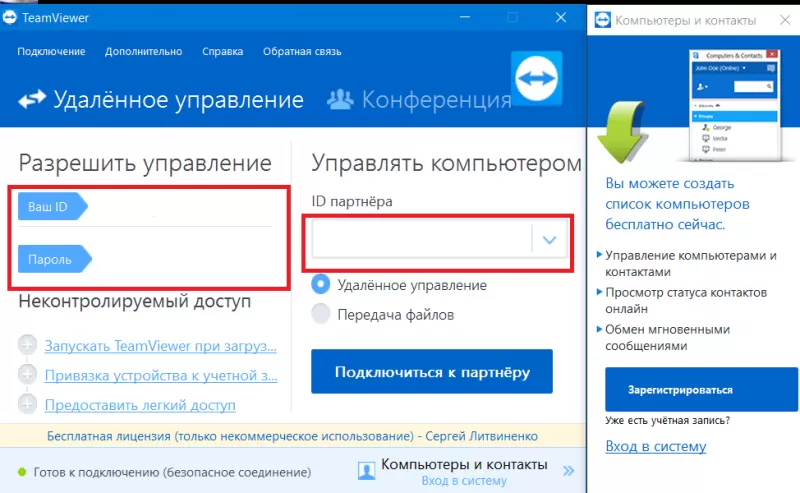Viewport: 800px width, 493px height.
Task: Minimize the TeamViewer window
Action: pos(465,17)
